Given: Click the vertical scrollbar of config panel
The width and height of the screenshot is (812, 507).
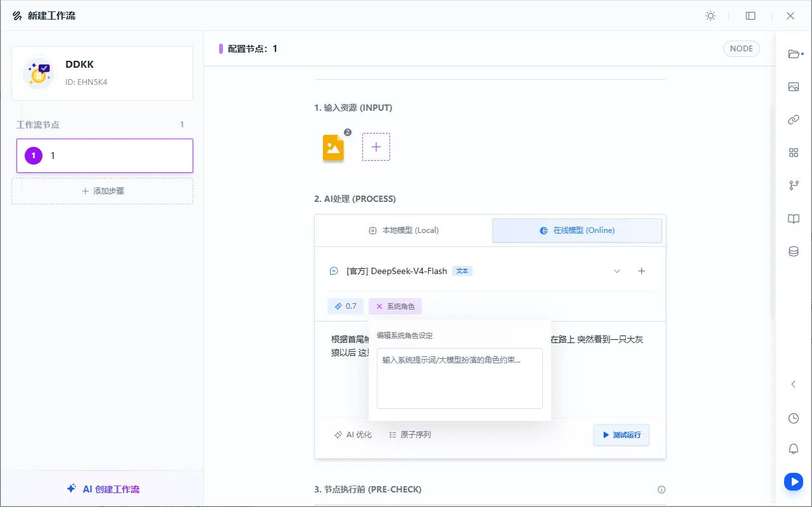Looking at the screenshot, I should pos(771,212).
